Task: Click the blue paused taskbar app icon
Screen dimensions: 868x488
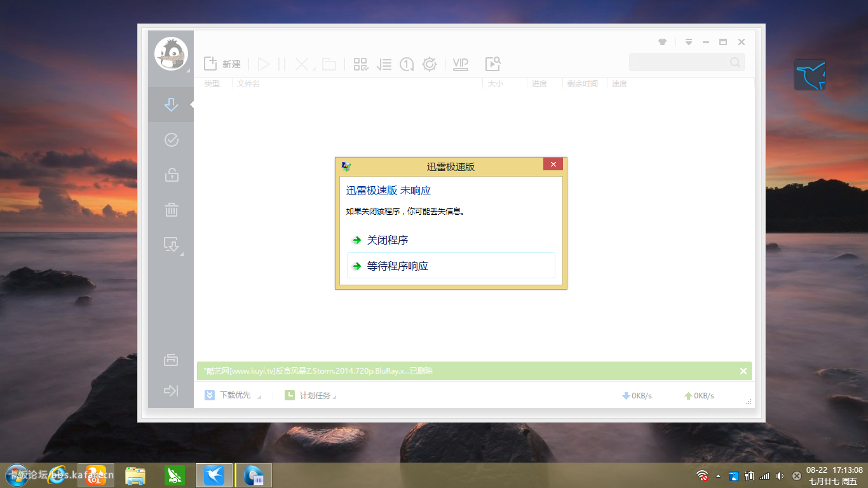Action: click(254, 475)
